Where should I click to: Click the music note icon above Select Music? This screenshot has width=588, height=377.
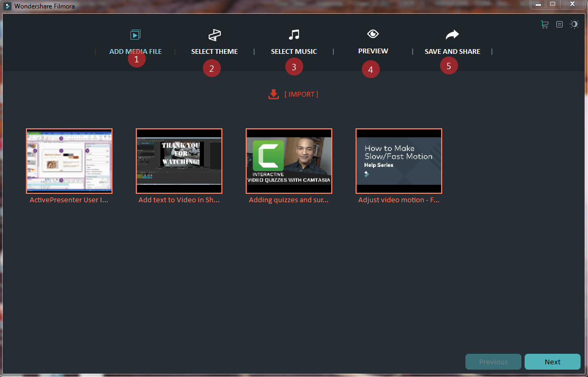(x=294, y=34)
